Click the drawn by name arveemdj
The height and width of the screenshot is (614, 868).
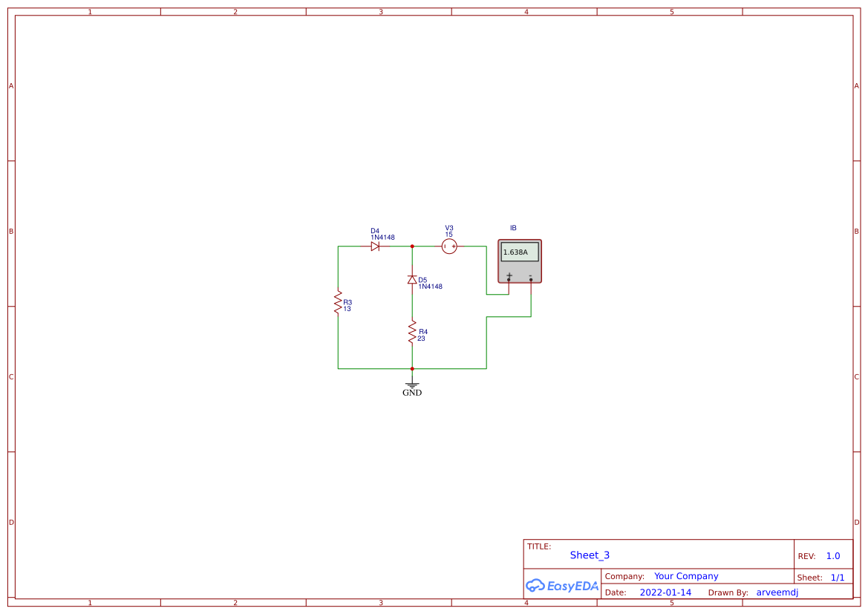[777, 592]
